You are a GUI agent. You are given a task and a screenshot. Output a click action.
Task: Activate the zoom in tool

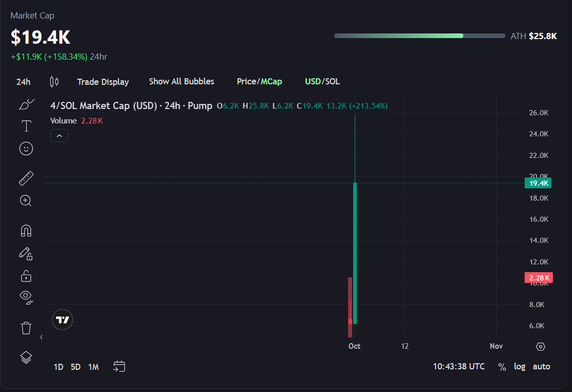coord(26,201)
